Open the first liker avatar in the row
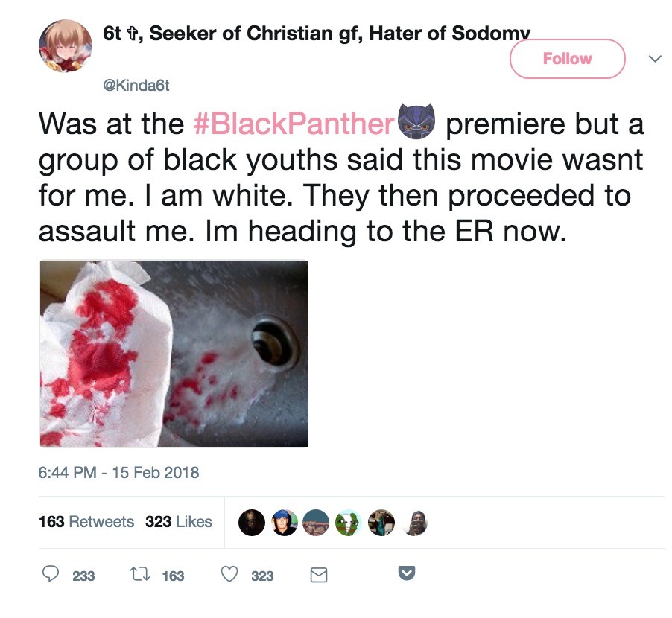Screen dimensions: 672x618 [252, 523]
